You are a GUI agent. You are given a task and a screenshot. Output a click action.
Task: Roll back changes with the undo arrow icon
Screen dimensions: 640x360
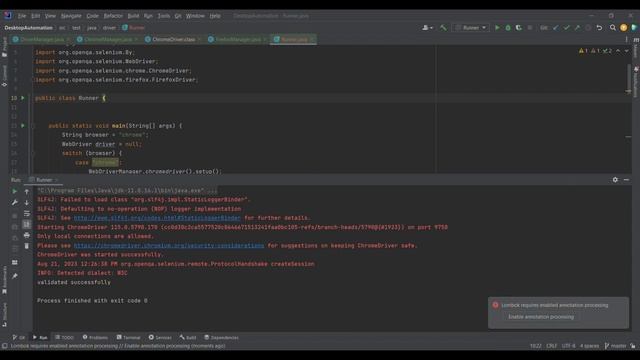pyautogui.click(x=599, y=28)
